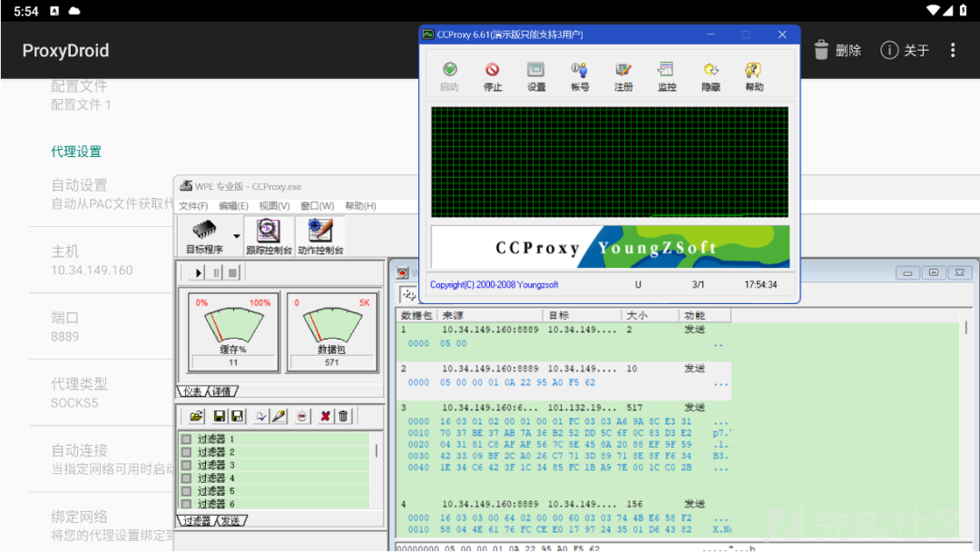The height and width of the screenshot is (552, 980).
Task: Tick checkbox for 过滤器 1
Action: pos(186,439)
